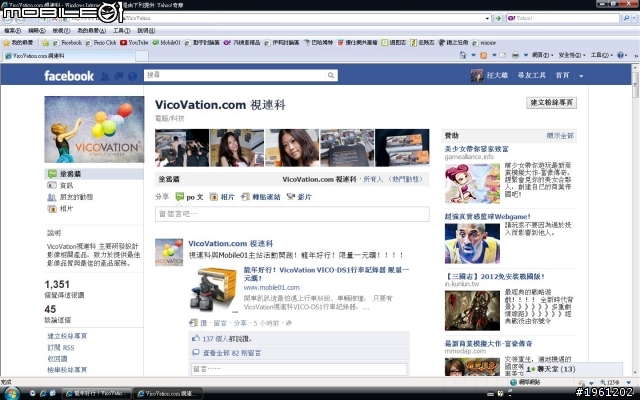Open a new blank browser tab
Image resolution: width=640 pixels, height=400 pixels.
pyautogui.click(x=142, y=56)
